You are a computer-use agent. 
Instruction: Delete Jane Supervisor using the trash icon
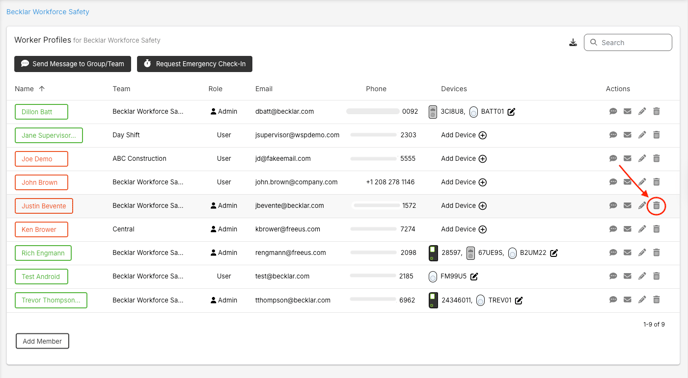point(656,135)
